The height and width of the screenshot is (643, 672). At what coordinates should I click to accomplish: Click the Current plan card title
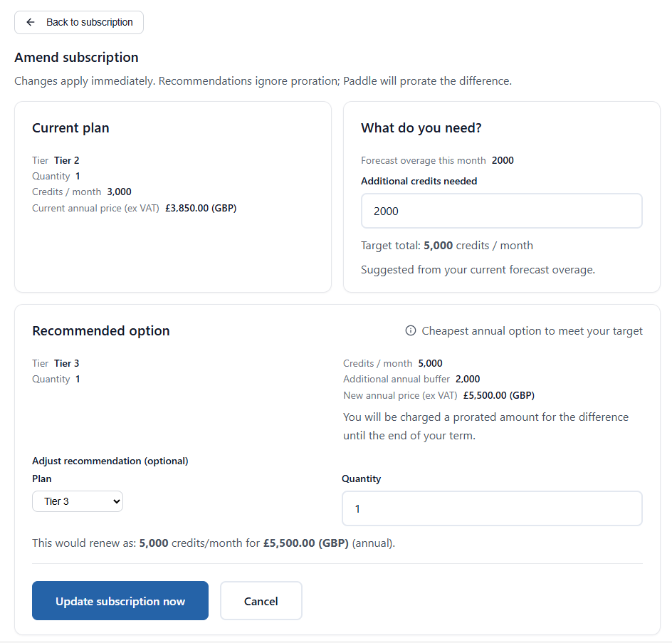pos(70,128)
